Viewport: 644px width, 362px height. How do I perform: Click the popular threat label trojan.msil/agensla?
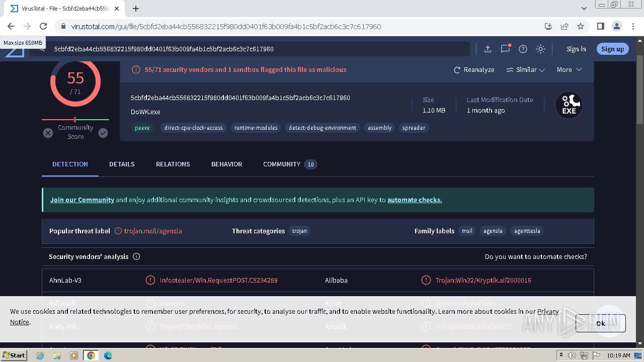(153, 231)
